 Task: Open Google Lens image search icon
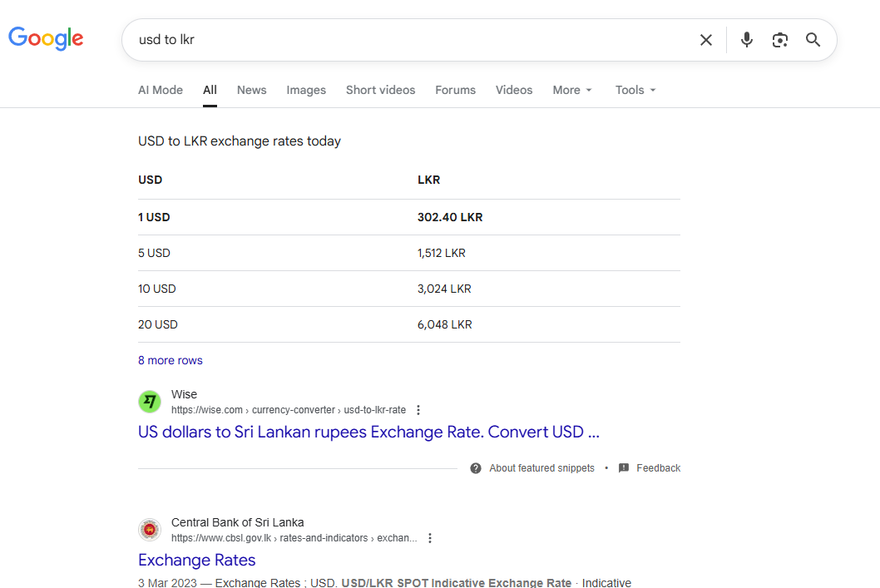tap(779, 40)
